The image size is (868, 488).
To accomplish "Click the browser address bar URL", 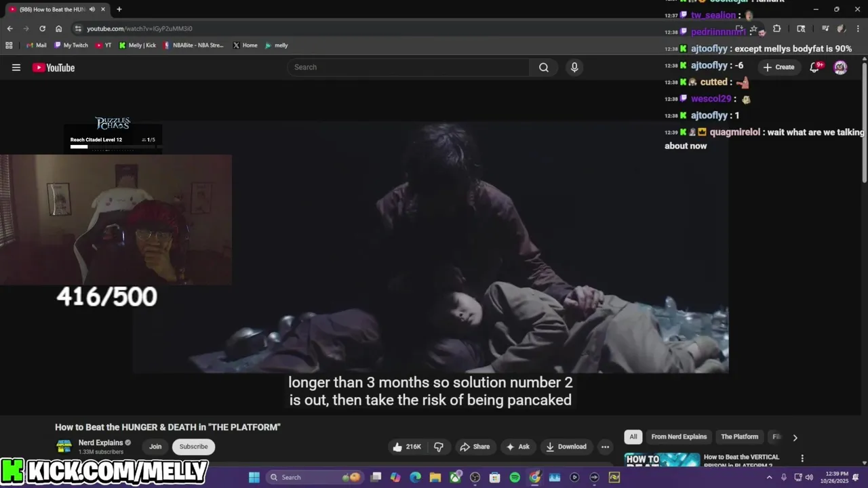I will (x=140, y=28).
